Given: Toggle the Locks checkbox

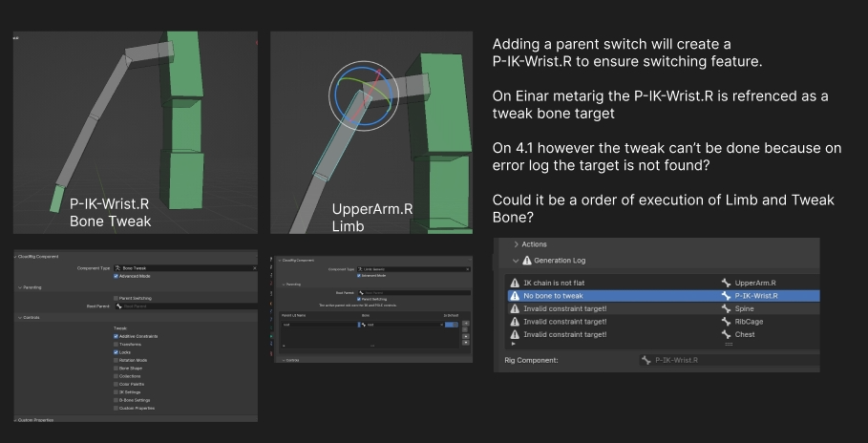Looking at the screenshot, I should [116, 352].
